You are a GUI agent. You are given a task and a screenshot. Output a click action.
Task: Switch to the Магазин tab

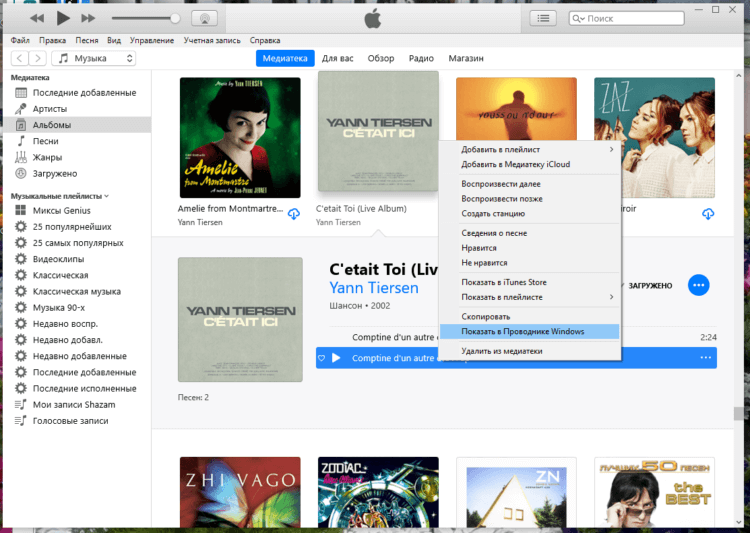coord(466,58)
